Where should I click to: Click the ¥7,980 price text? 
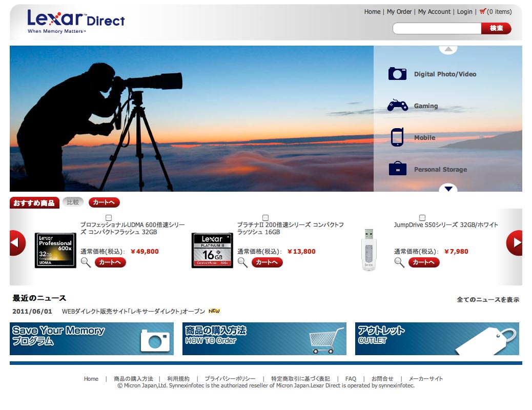[456, 252]
